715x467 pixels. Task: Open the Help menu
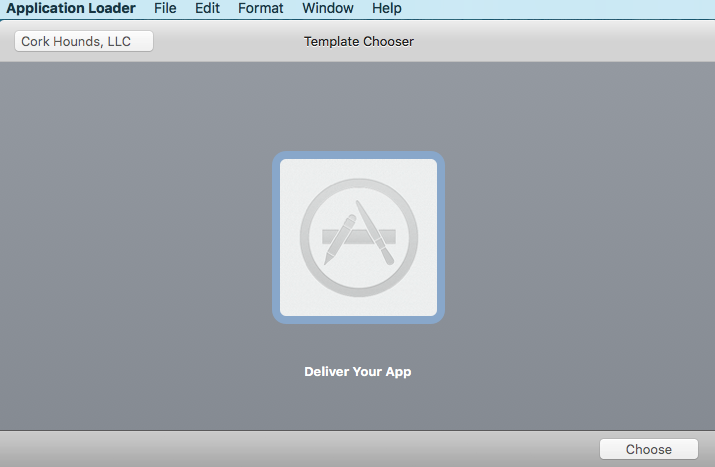[386, 8]
